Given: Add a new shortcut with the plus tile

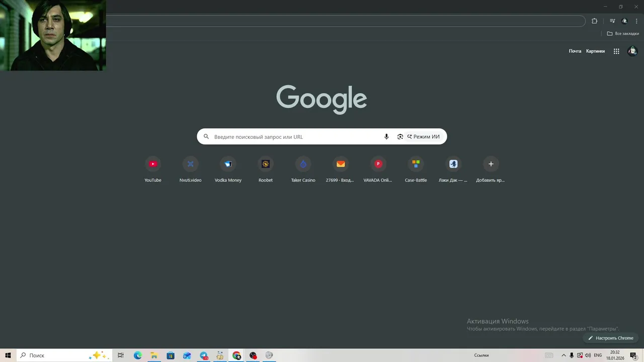Looking at the screenshot, I should [x=491, y=169].
